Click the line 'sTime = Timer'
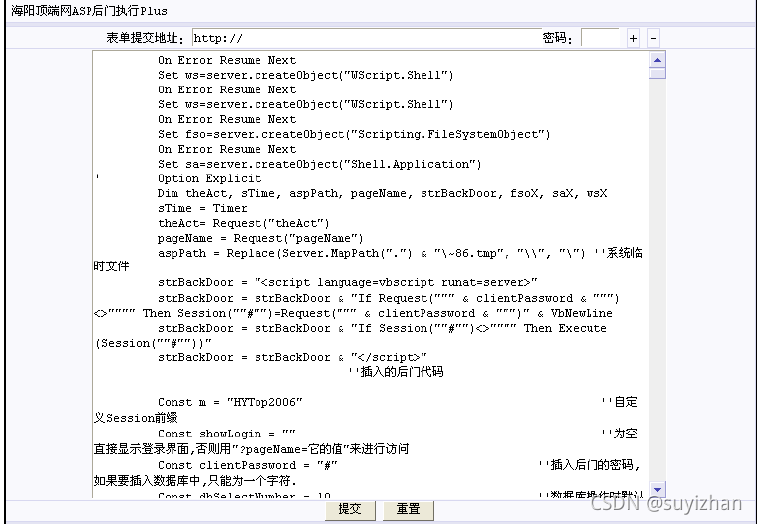Viewport: 757px width, 524px height. 203,208
